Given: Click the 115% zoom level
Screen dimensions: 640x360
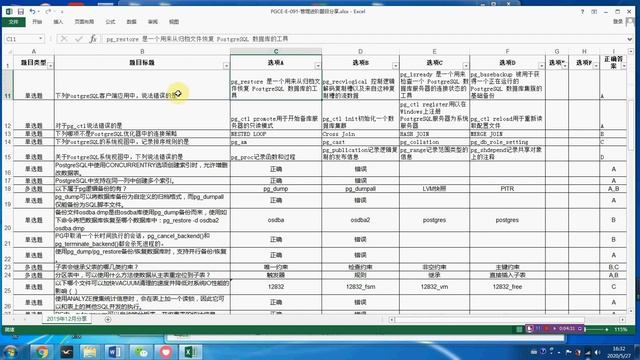Looking at the screenshot, I should click(x=620, y=329).
